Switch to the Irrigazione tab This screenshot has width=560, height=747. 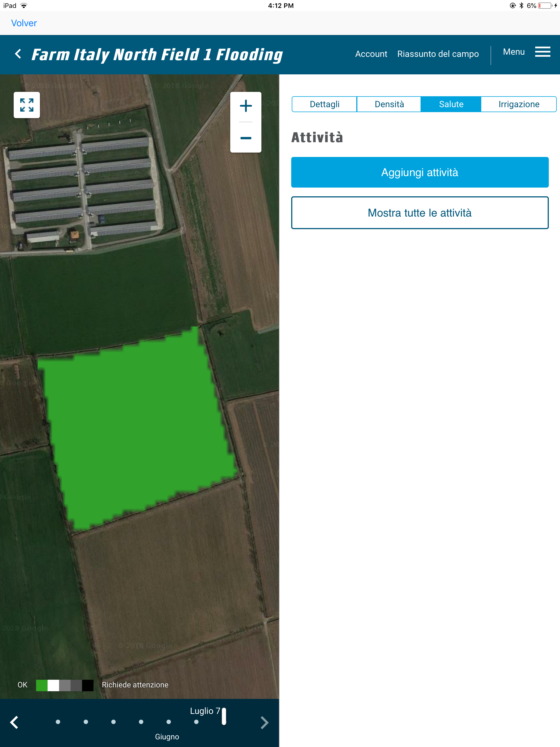[518, 104]
